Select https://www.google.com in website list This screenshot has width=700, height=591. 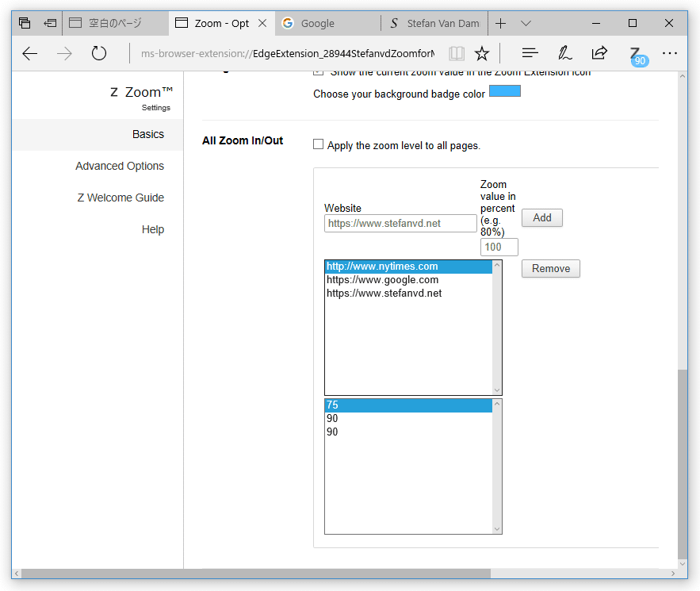[408, 280]
